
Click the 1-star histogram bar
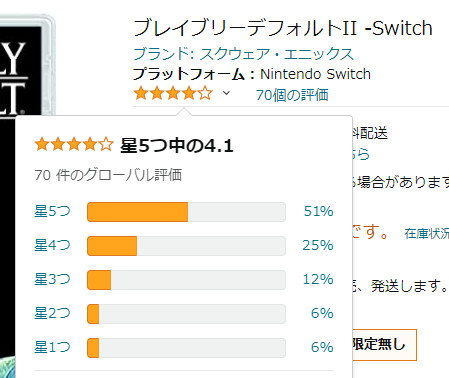186,348
